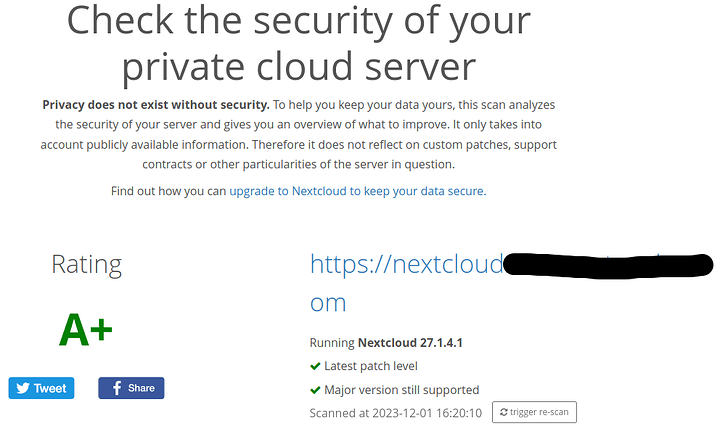Image resolution: width=720 pixels, height=434 pixels.
Task: Click the Twitter bird icon
Action: click(23, 388)
